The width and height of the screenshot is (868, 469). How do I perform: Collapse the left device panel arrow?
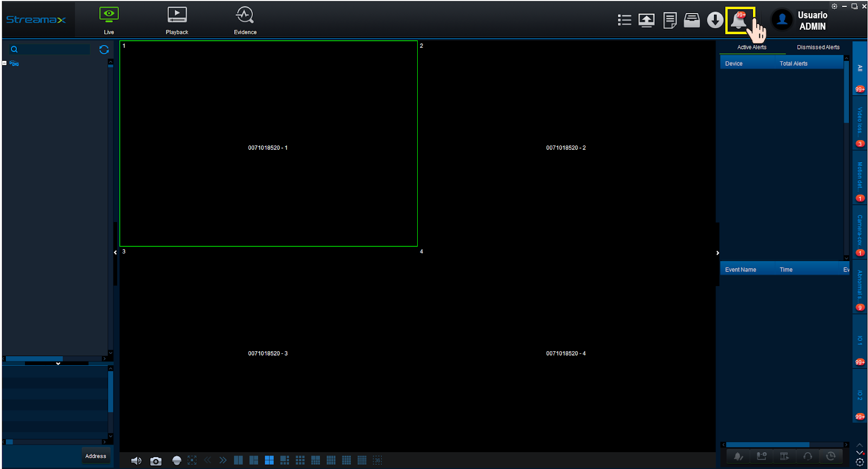pos(115,252)
